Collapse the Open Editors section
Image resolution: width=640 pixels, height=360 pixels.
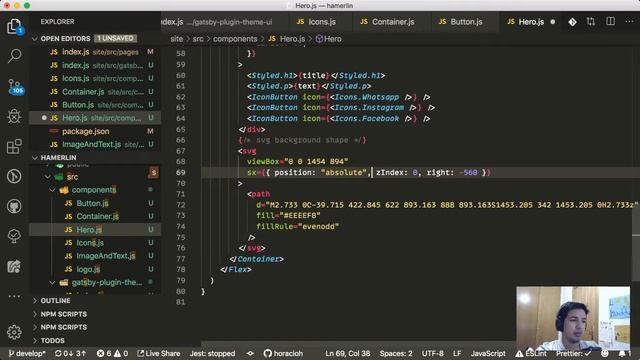(x=35, y=39)
